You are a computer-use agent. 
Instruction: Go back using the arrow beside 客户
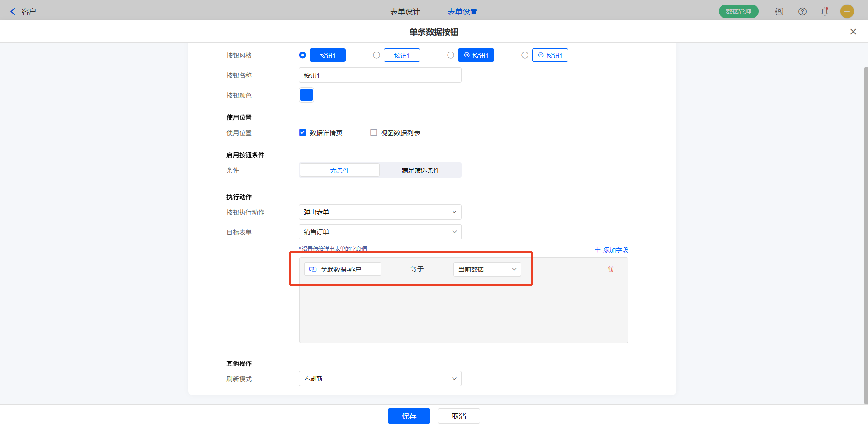click(x=13, y=12)
